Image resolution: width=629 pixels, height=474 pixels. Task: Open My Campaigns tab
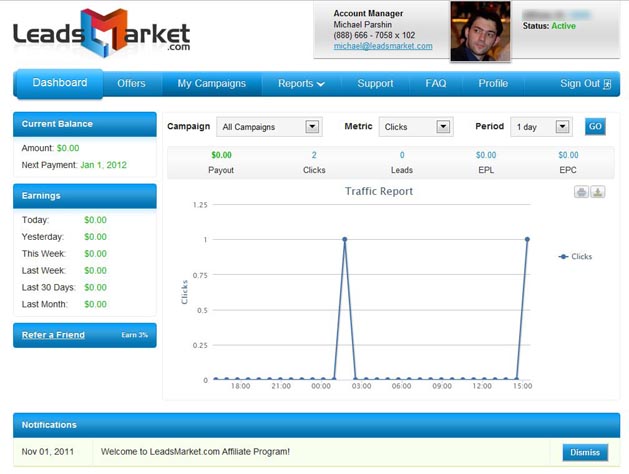(x=212, y=83)
